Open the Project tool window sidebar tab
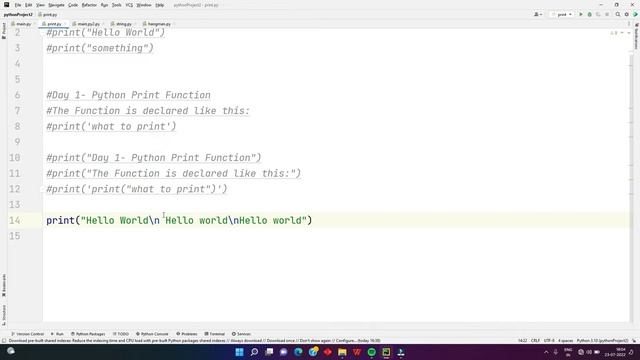Screen dimensions: 640x360 [x=4, y=31]
